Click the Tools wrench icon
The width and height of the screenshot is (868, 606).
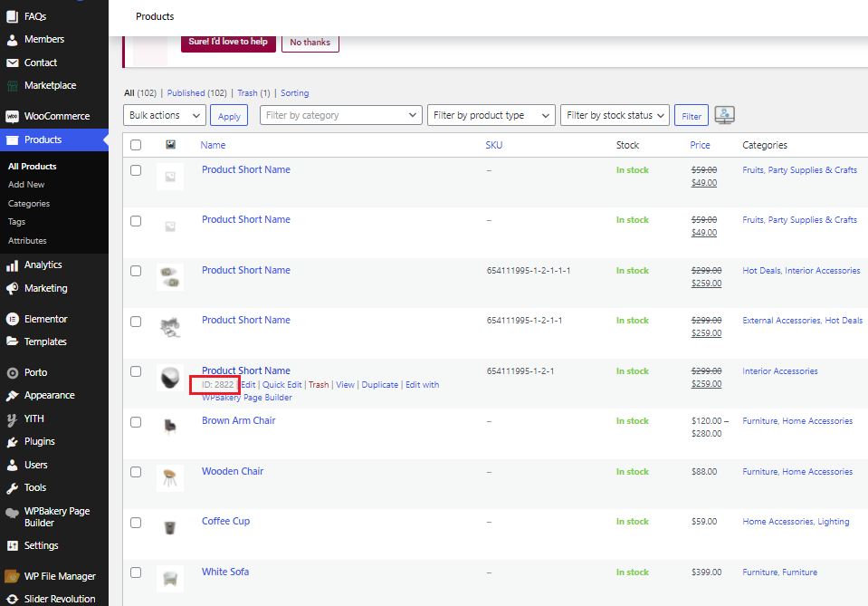(x=12, y=488)
